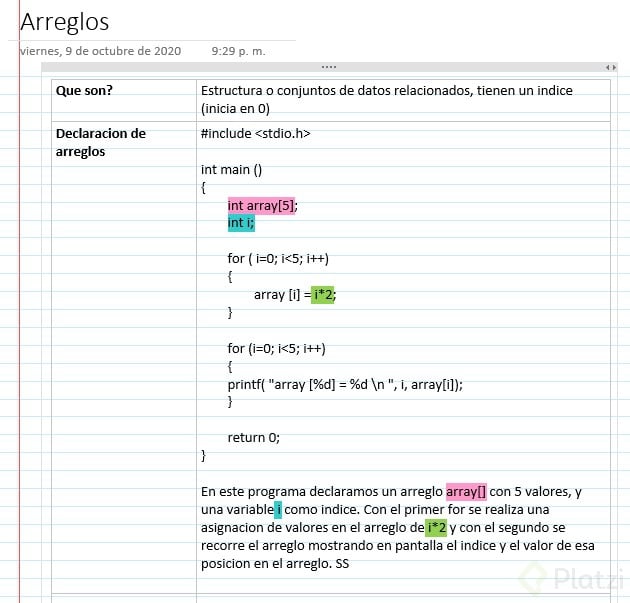Place the cursor on "(inicia en 0)"

(x=235, y=109)
